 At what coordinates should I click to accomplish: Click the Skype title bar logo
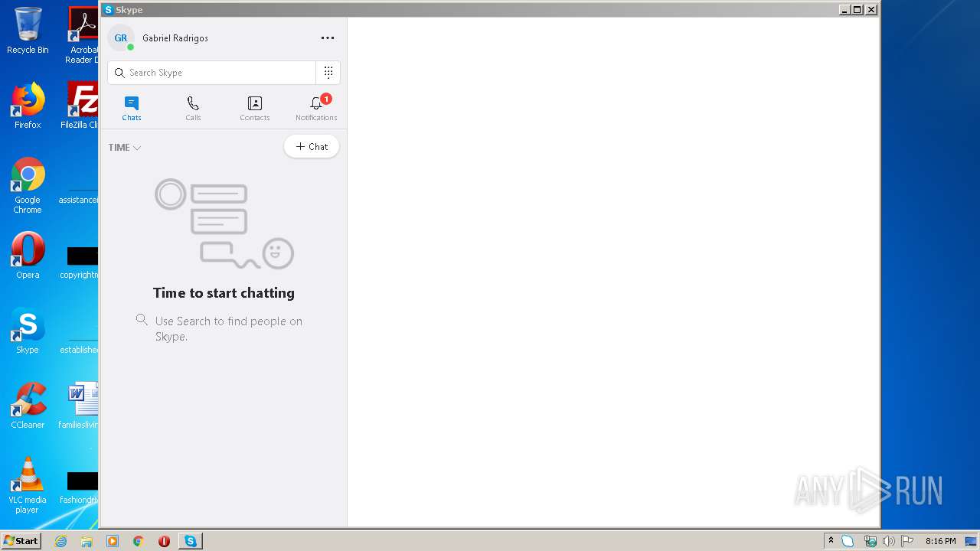click(109, 10)
